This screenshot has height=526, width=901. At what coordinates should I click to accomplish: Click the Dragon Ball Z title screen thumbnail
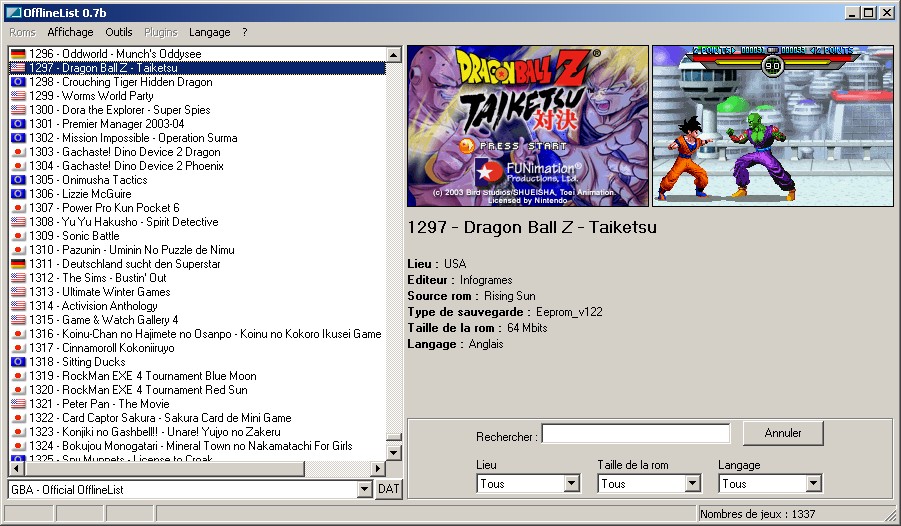click(x=527, y=126)
